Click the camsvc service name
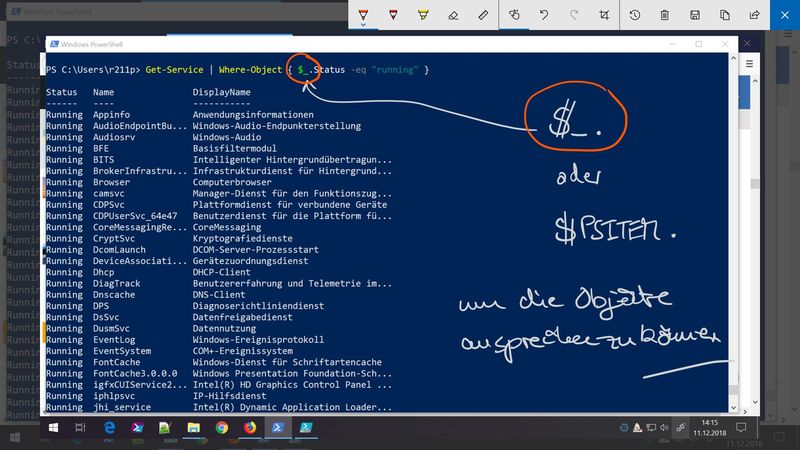The height and width of the screenshot is (450, 800). coord(109,193)
